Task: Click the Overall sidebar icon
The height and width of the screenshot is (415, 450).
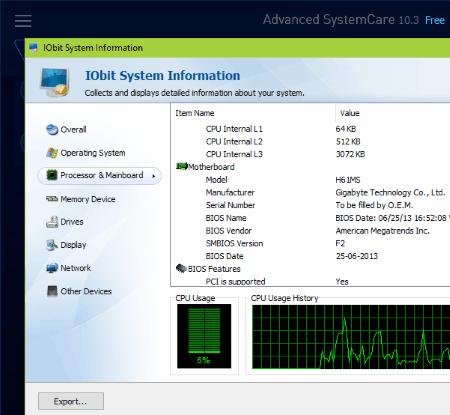Action: point(52,129)
